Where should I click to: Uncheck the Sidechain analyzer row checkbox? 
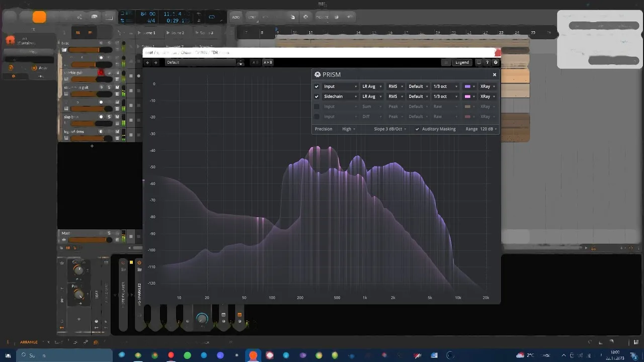tap(316, 97)
